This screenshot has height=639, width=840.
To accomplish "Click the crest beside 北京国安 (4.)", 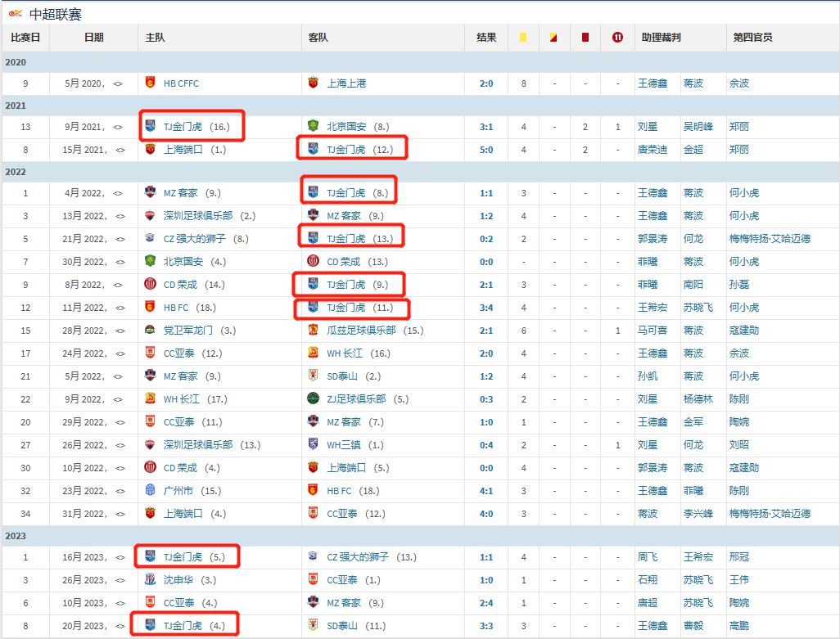I will tap(151, 261).
